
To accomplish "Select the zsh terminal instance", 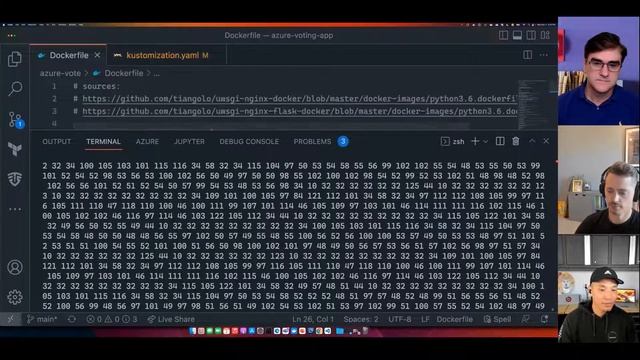I will click(453, 141).
